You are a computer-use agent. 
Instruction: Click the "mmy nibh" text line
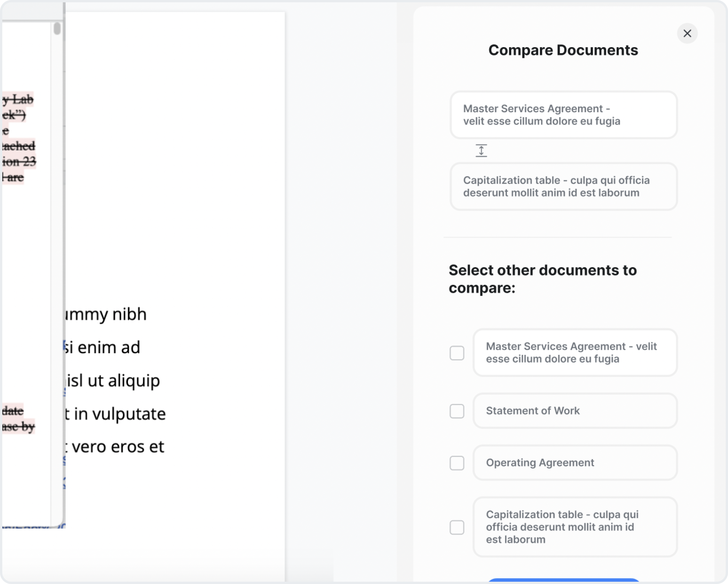[106, 314]
